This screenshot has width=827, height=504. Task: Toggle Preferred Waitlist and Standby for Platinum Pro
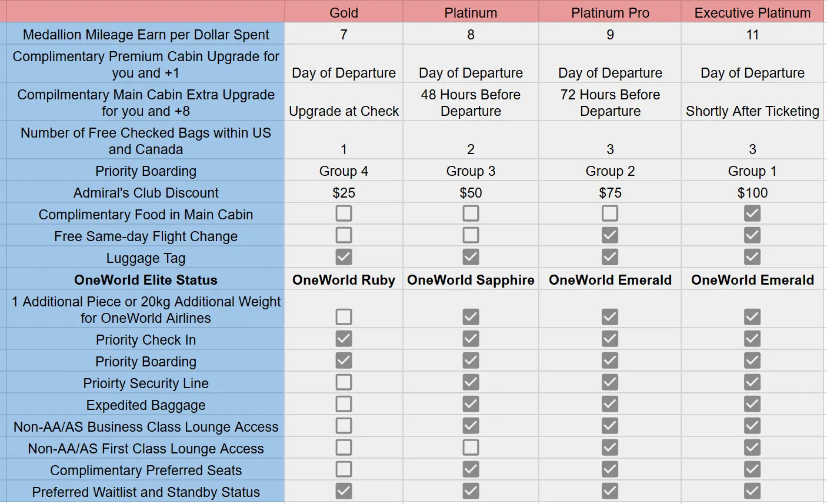[610, 491]
